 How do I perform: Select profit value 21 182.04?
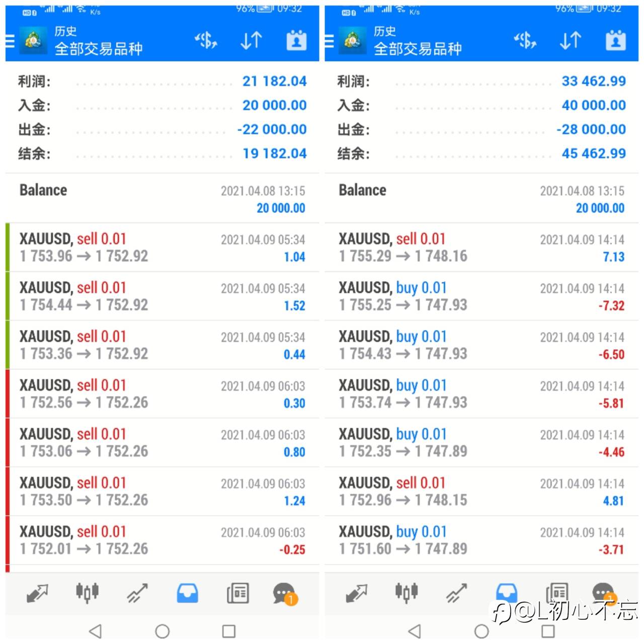tap(274, 81)
